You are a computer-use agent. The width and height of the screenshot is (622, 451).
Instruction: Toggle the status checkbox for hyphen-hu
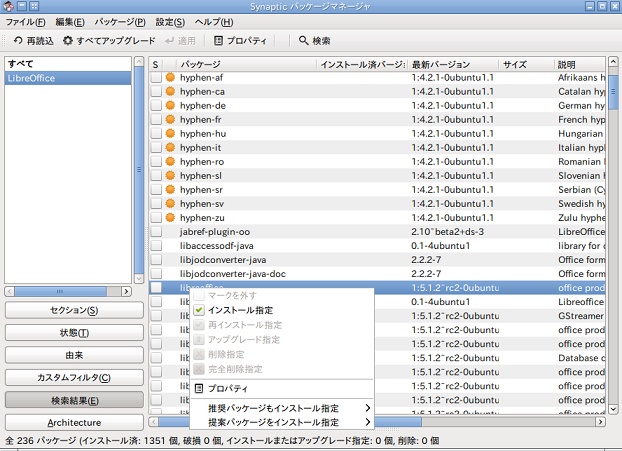pyautogui.click(x=156, y=133)
